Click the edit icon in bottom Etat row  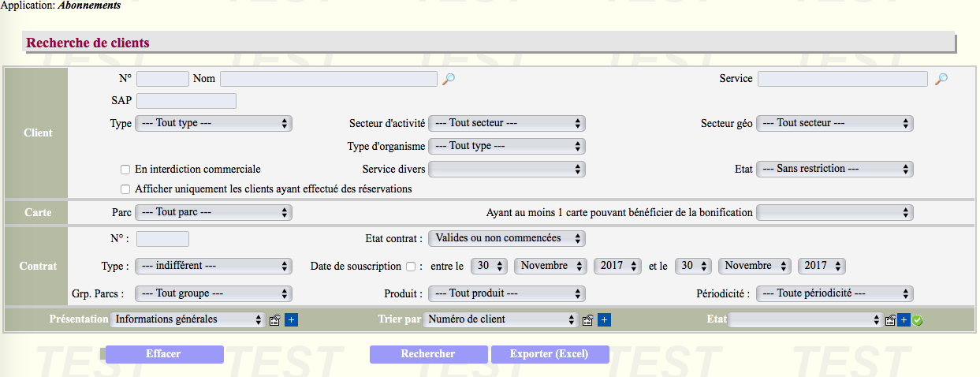coord(890,320)
